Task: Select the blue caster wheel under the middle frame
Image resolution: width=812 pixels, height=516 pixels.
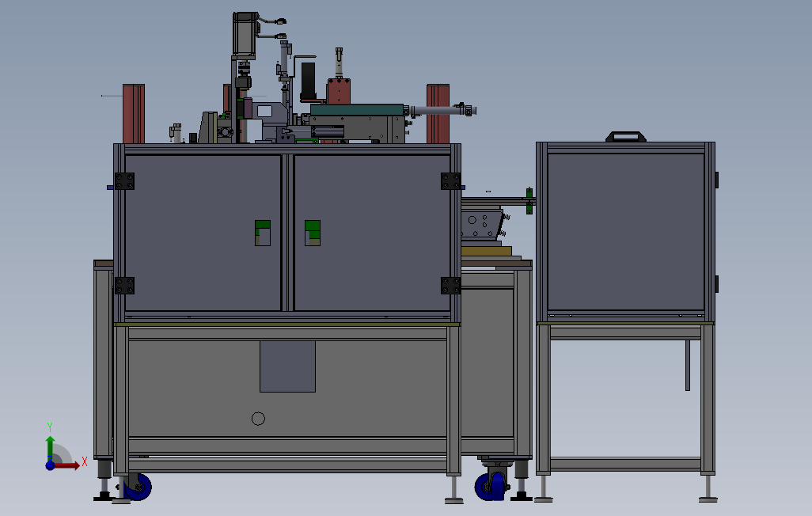Action: [490, 487]
